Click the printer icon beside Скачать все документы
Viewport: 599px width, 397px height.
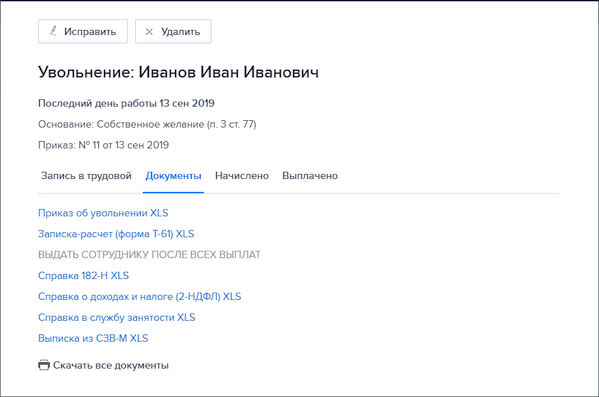point(44,365)
